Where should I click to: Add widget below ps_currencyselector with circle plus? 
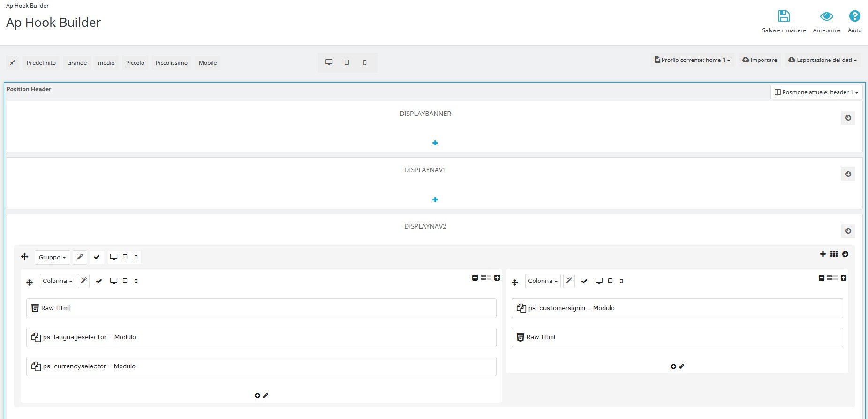pyautogui.click(x=257, y=396)
